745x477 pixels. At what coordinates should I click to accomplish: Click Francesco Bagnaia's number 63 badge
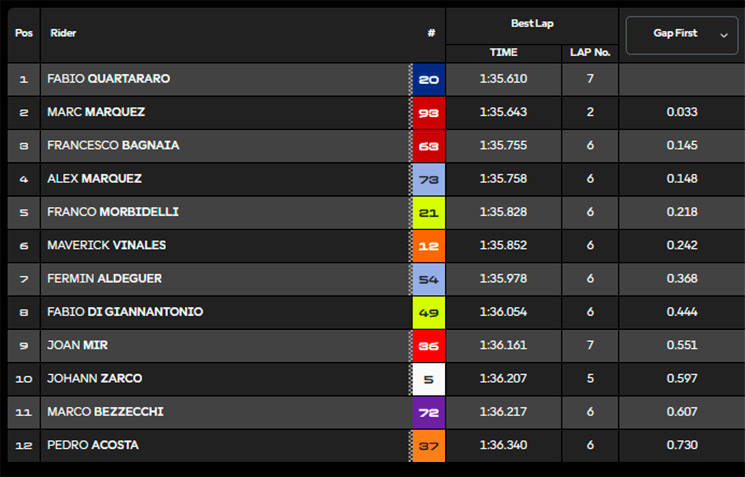pyautogui.click(x=429, y=146)
